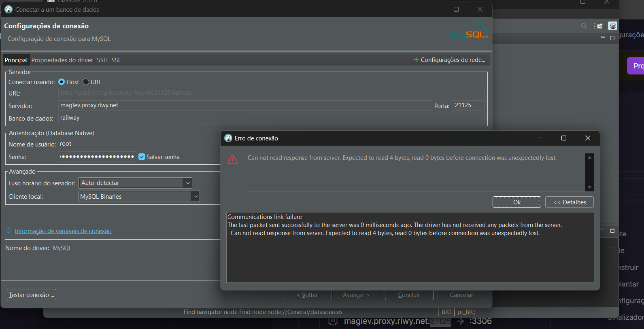644x329 pixels.
Task: Click scroll-down arrow of error message box
Action: coord(590,187)
